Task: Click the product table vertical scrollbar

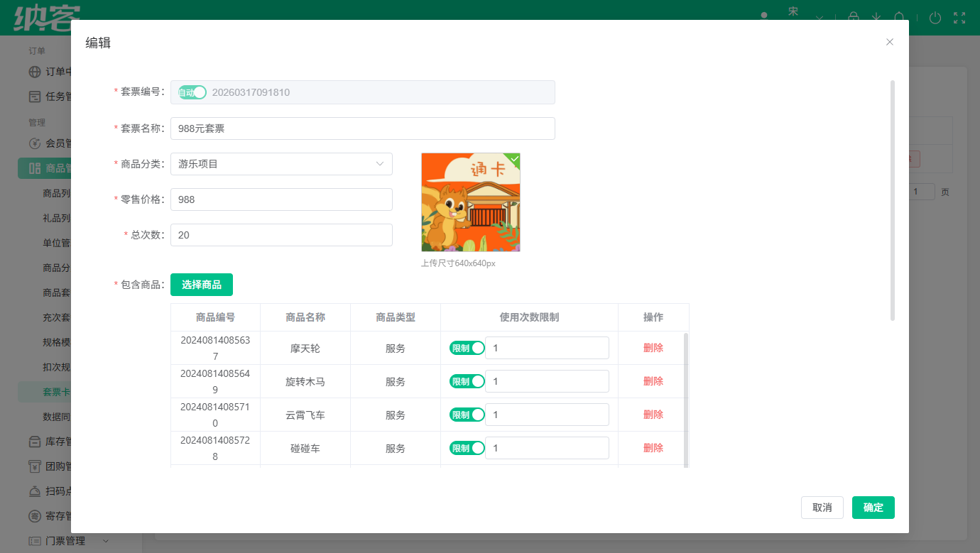Action: pos(686,400)
